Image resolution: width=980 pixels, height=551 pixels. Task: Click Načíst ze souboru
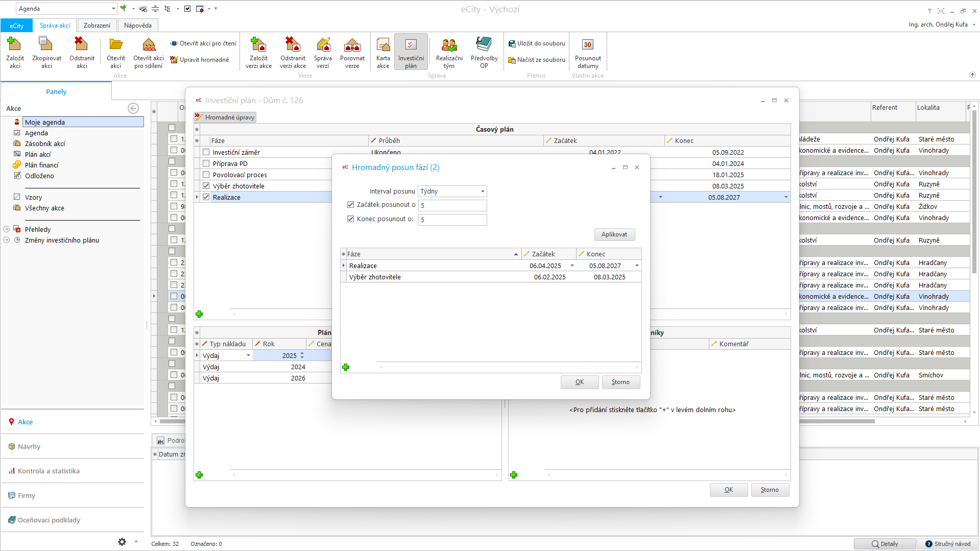click(x=537, y=60)
